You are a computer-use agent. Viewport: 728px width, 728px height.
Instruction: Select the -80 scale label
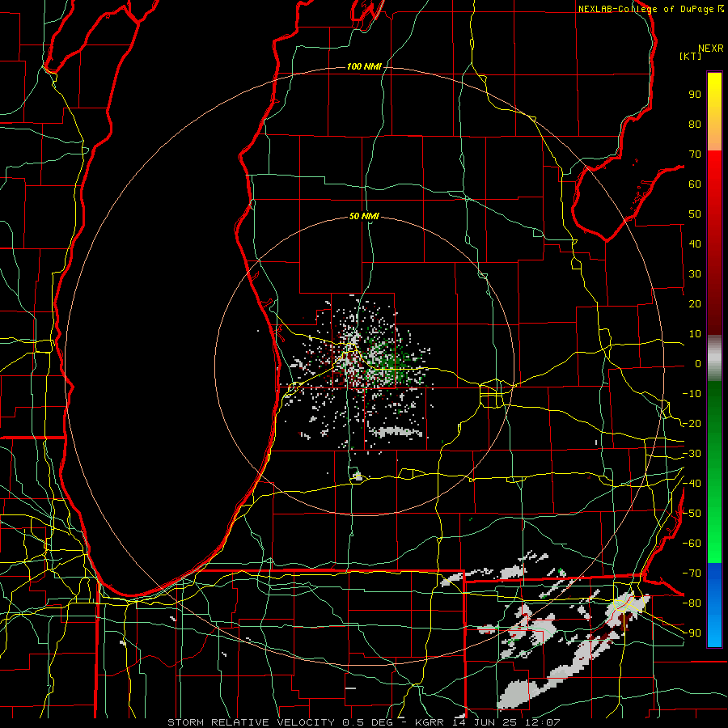692,603
